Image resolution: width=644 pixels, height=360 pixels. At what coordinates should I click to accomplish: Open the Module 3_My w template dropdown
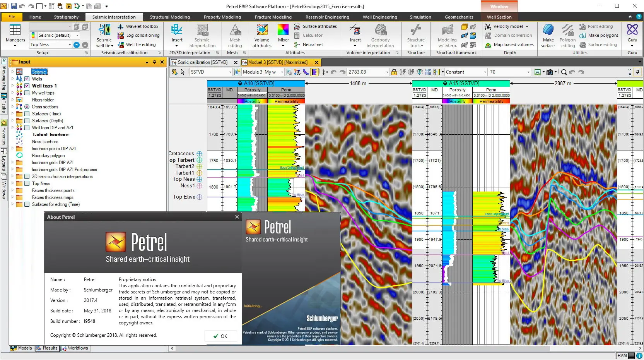pos(282,72)
